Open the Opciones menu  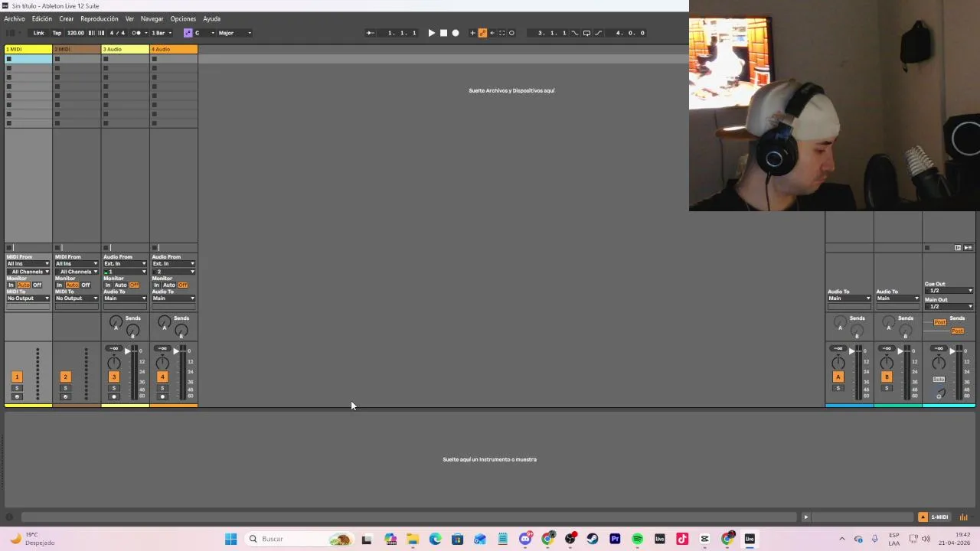click(183, 18)
